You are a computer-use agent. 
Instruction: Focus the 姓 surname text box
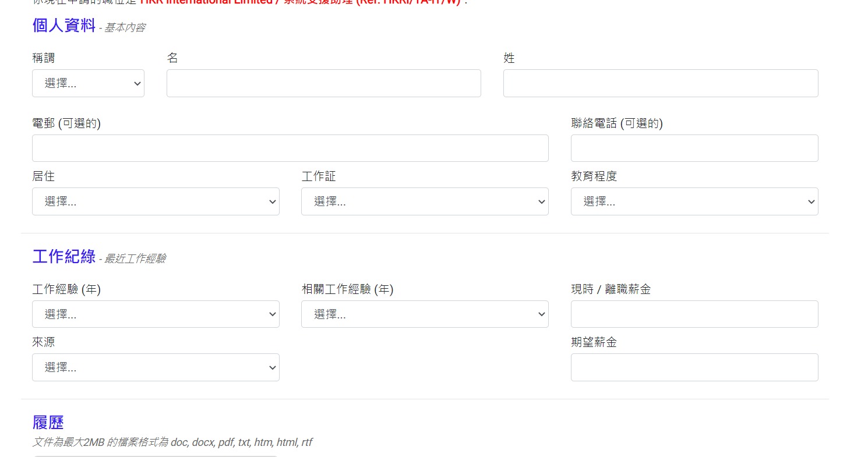[x=660, y=83]
